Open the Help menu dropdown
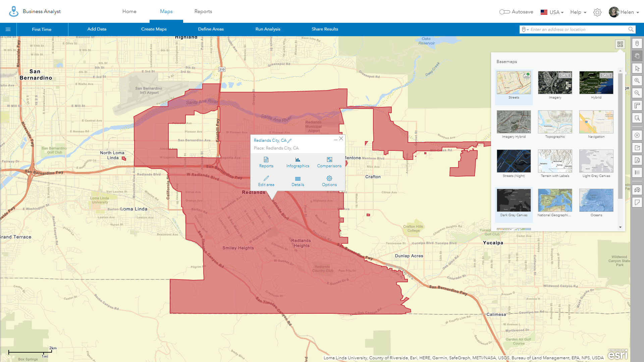Screen dimensions: 644x362 [578, 12]
